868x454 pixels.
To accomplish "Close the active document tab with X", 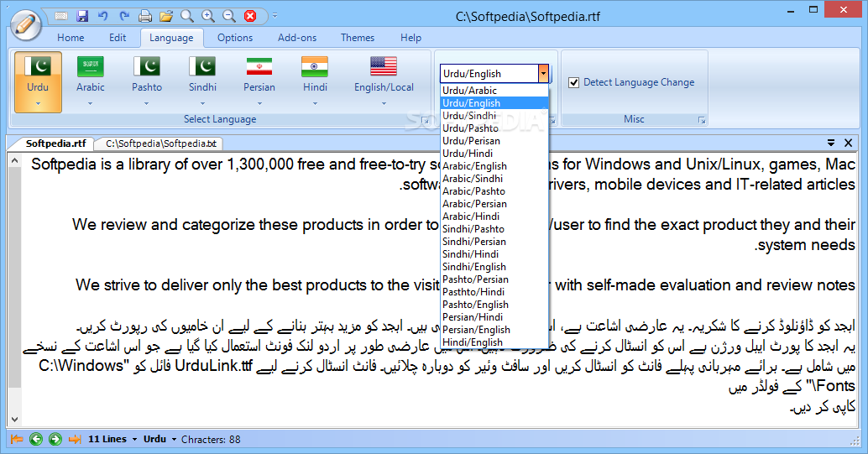I will pos(848,143).
